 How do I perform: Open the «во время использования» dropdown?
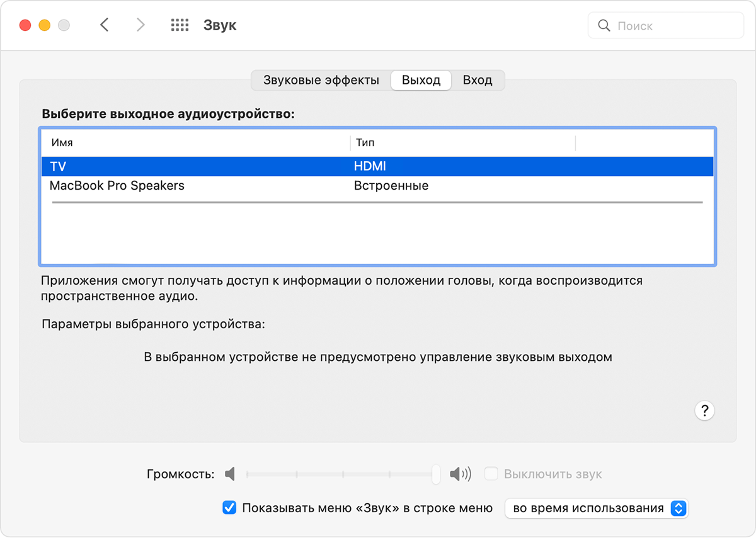[596, 508]
